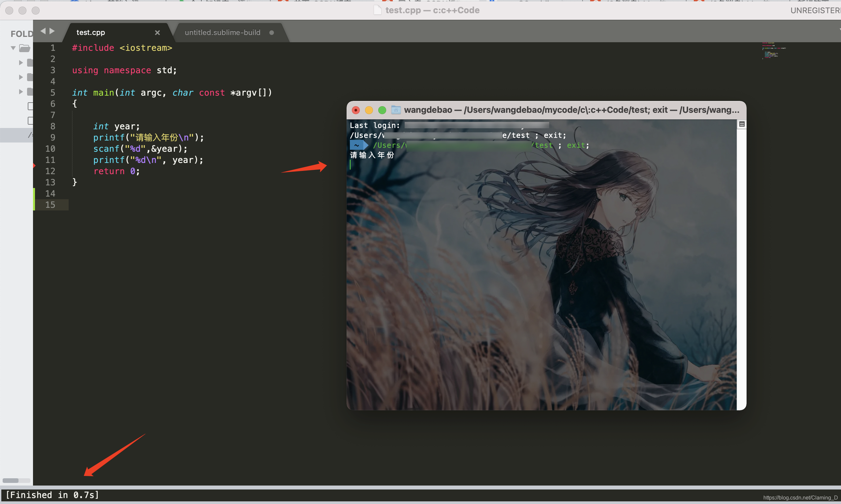Click the int year declaration

coord(117,126)
